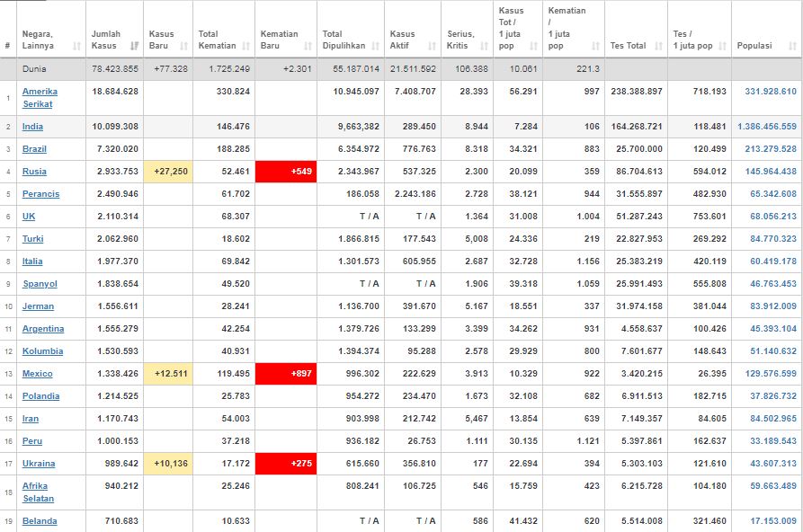803x532 pixels.
Task: Open the Jerman country link
Action: 38,306
